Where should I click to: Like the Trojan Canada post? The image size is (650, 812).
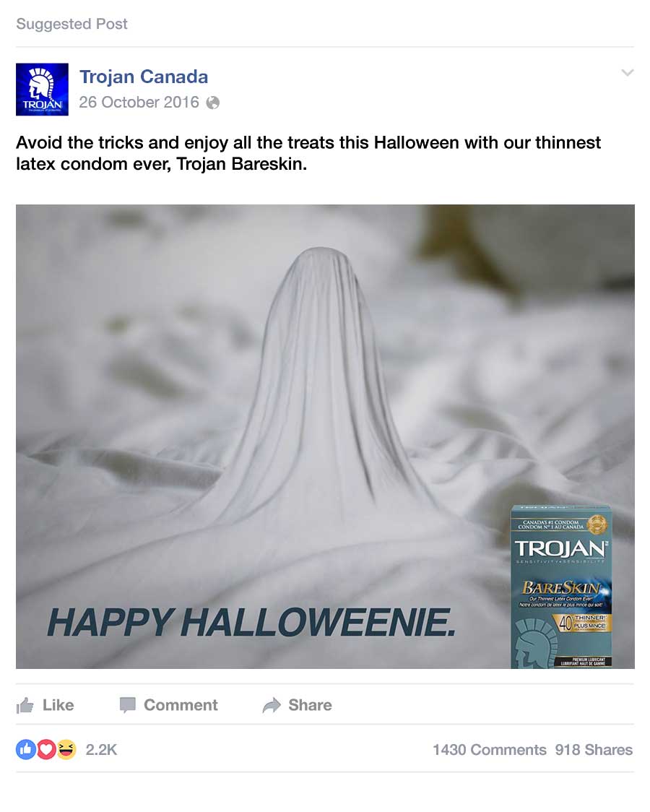pyautogui.click(x=45, y=705)
